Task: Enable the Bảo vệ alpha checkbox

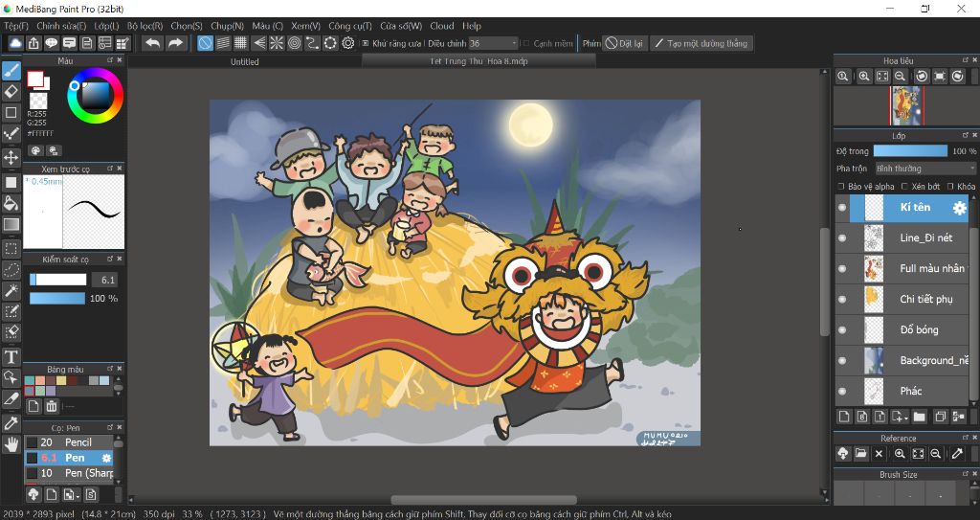Action: point(841,187)
